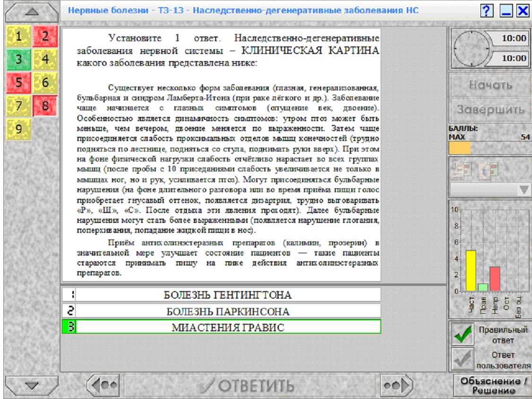This screenshot has height=399, width=532.
Task: Click the yellow Част. chart bar
Action: (x=471, y=271)
